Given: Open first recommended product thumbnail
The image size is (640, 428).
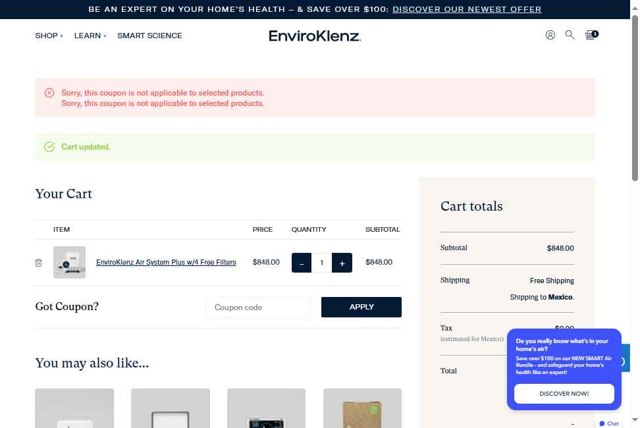Looking at the screenshot, I should tap(74, 408).
